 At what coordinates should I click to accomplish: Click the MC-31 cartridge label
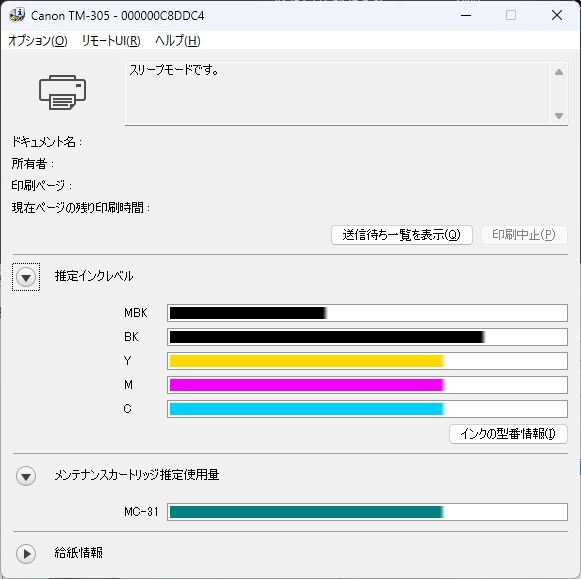(141, 512)
